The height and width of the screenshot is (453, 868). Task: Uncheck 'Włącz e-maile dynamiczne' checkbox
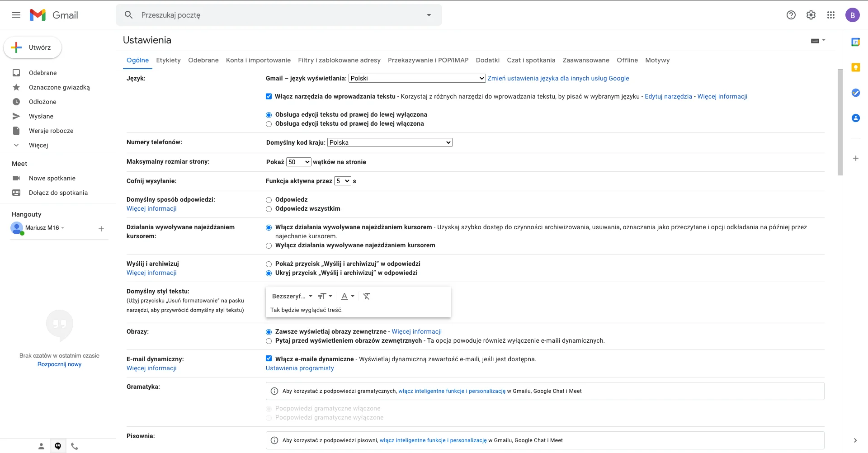pos(269,359)
